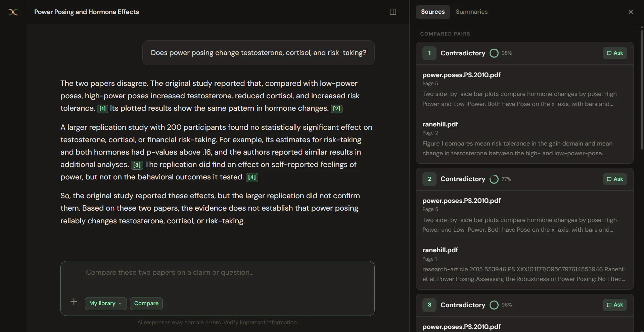The height and width of the screenshot is (332, 644).
Task: Click the 77% confidence ring
Action: click(494, 179)
